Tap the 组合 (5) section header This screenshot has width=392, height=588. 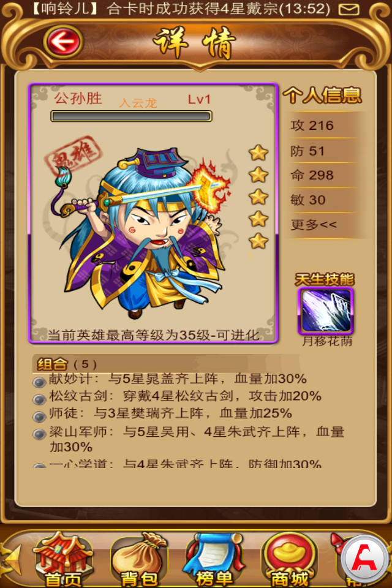click(66, 364)
